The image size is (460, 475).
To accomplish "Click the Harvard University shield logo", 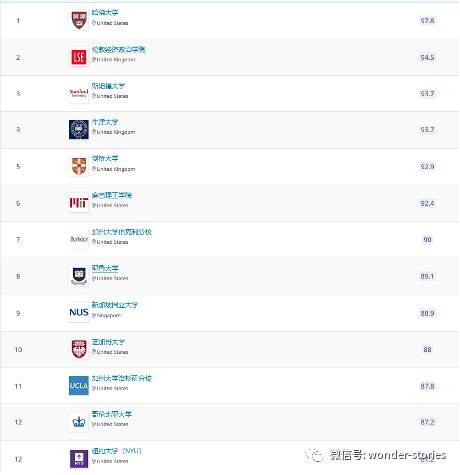I will pos(79,20).
